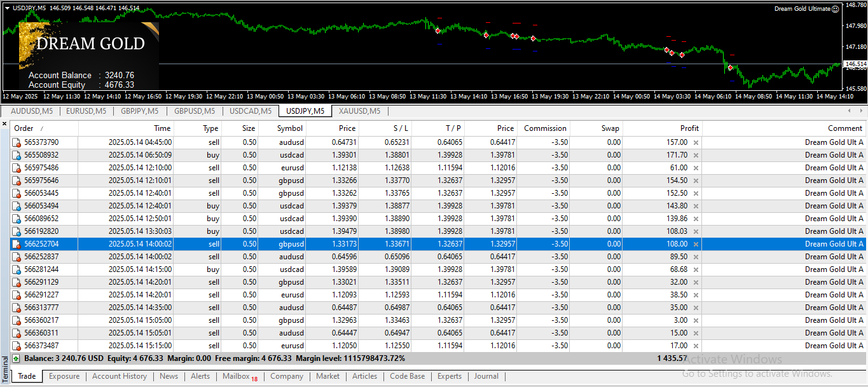Sort by the Time column header
The width and height of the screenshot is (868, 387).
coord(126,128)
